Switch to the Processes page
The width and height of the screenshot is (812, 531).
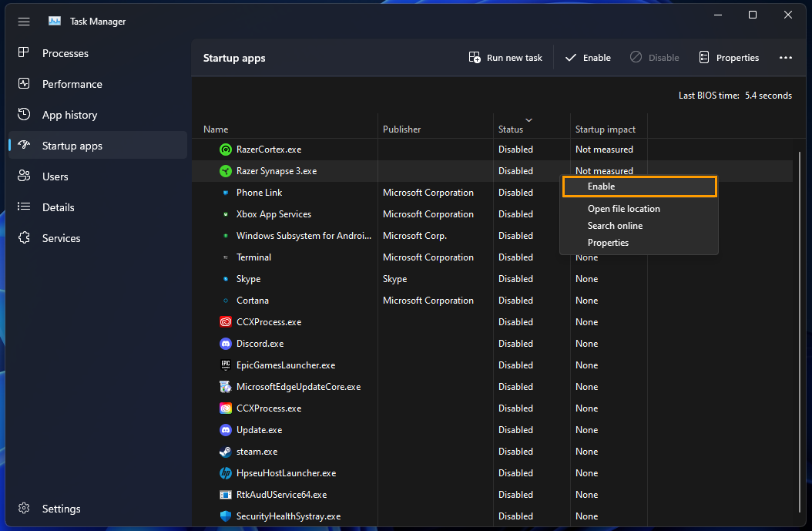[98, 53]
